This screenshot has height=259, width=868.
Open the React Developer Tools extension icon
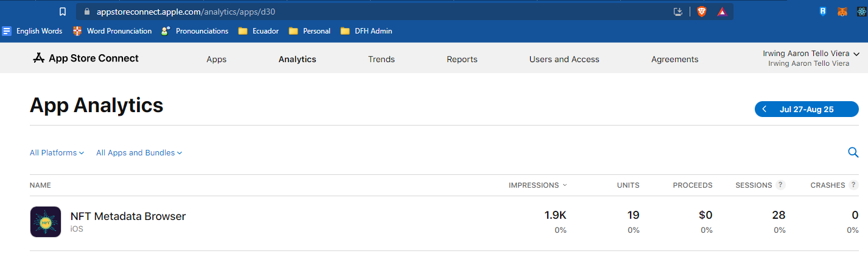(862, 12)
